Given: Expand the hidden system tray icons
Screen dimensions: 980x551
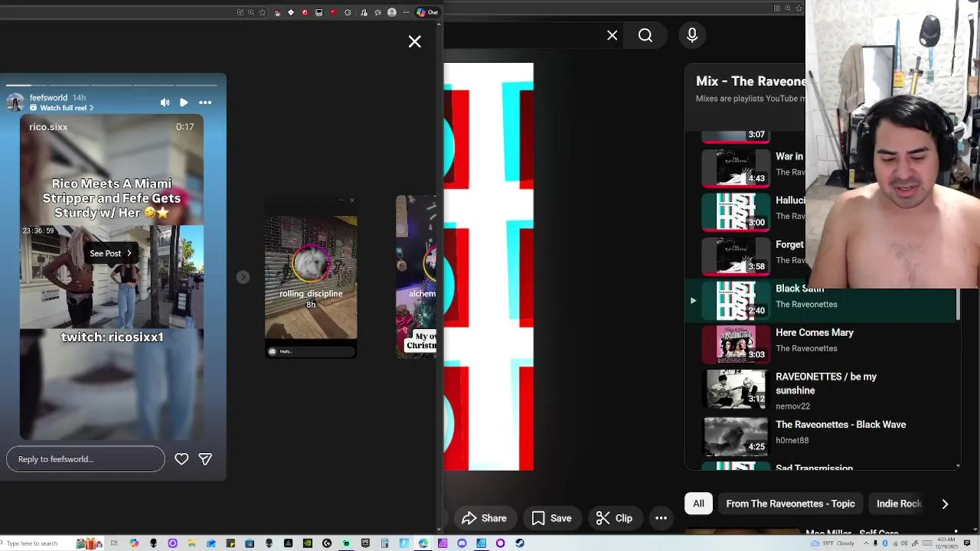Looking at the screenshot, I should pos(866,543).
